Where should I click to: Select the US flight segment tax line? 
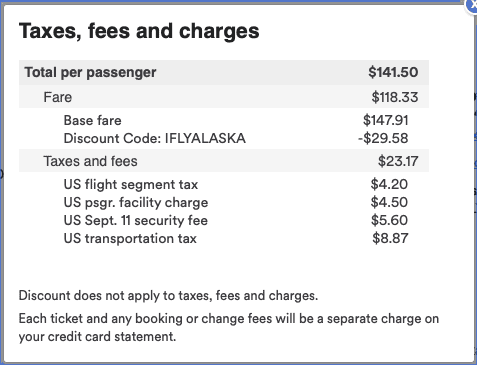point(131,184)
